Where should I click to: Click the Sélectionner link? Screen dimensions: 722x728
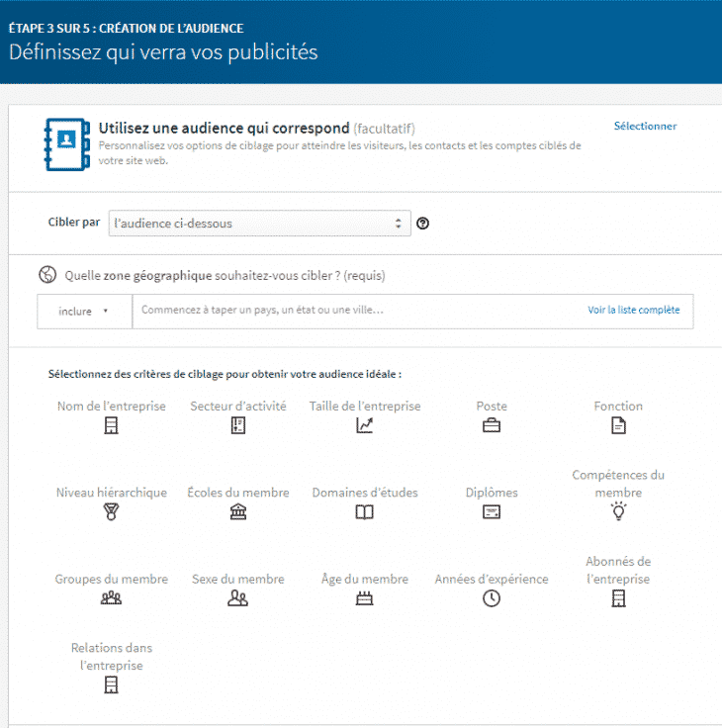[x=645, y=127]
